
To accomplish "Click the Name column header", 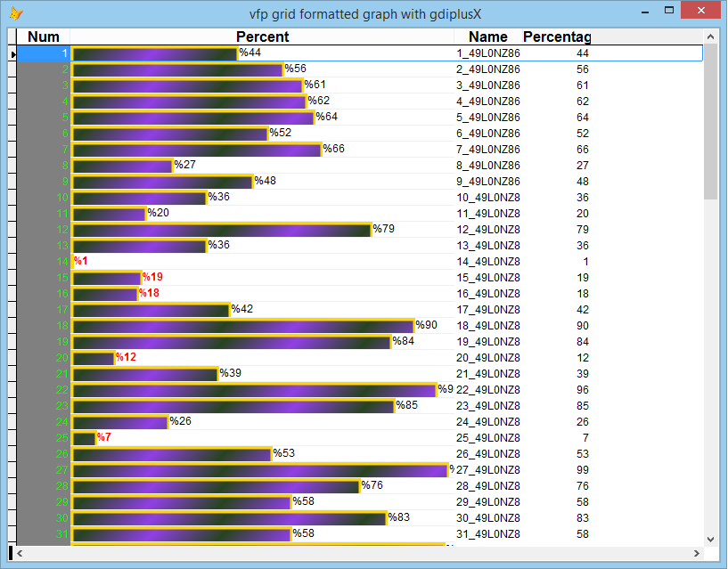I will point(487,37).
